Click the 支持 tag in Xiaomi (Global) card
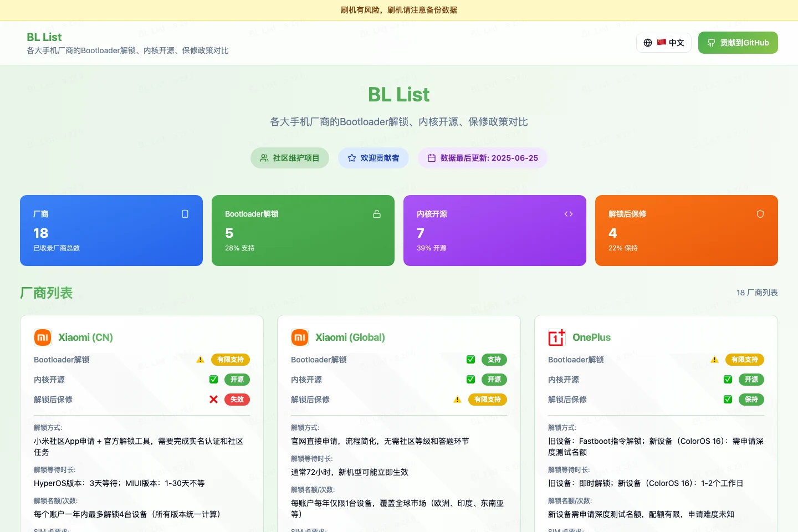798x532 pixels. 494,360
